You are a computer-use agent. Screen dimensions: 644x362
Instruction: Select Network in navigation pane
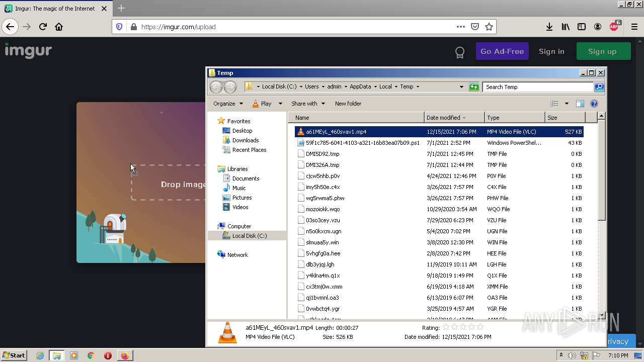[237, 255]
